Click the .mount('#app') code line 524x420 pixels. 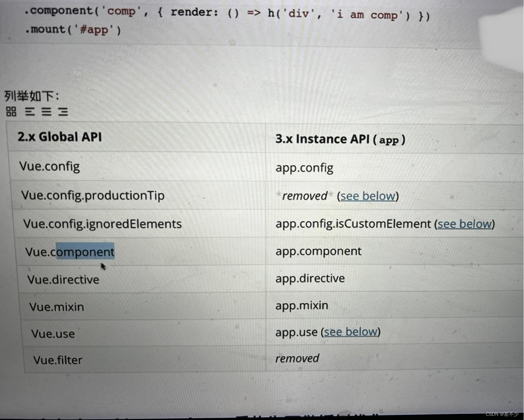coord(73,30)
